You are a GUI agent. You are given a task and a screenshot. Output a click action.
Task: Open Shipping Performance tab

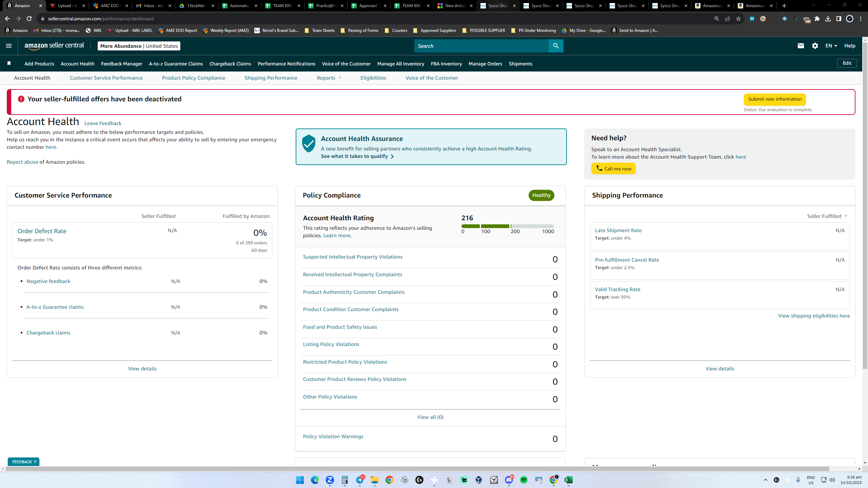pos(271,78)
